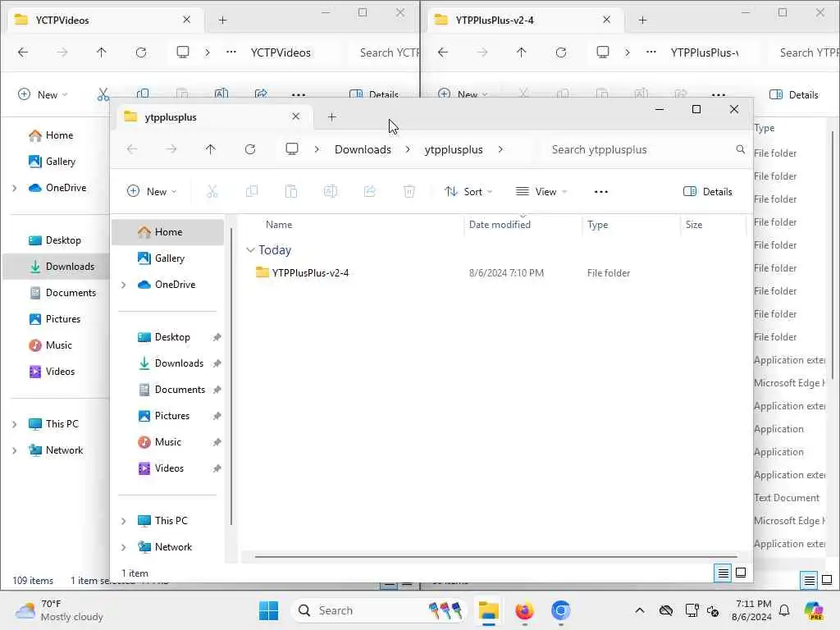
Task: Open Firefox from the taskbar
Action: tap(524, 610)
